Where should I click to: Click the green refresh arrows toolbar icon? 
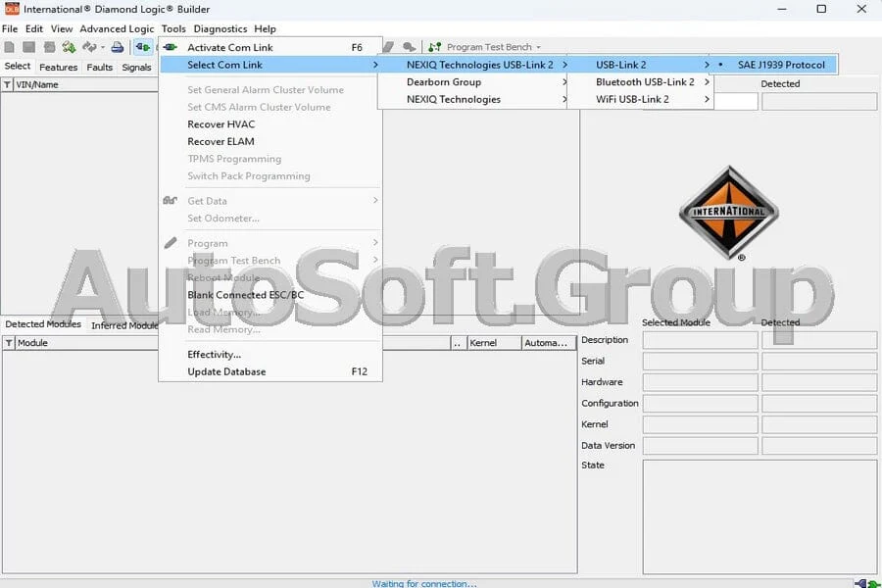tap(70, 47)
